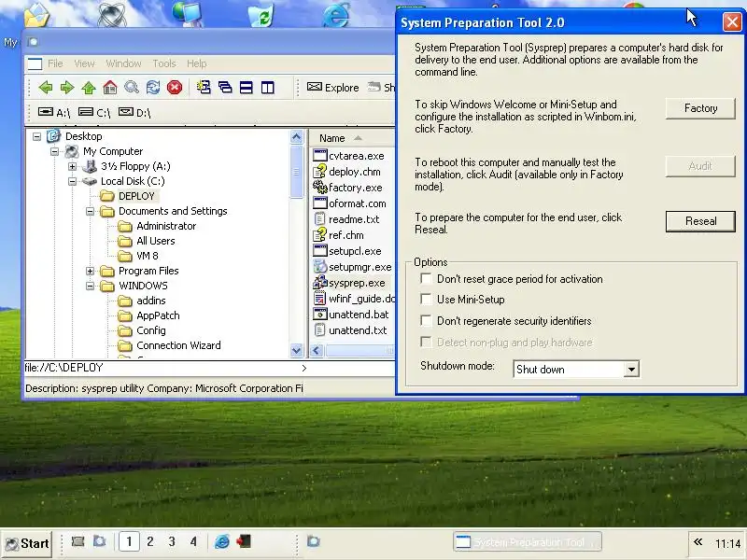The height and width of the screenshot is (560, 747).
Task: Select the readme.txt file
Action: tap(346, 219)
